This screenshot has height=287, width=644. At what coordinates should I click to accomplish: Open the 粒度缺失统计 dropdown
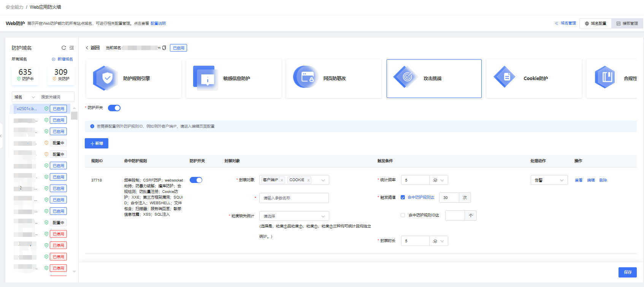pos(294,216)
